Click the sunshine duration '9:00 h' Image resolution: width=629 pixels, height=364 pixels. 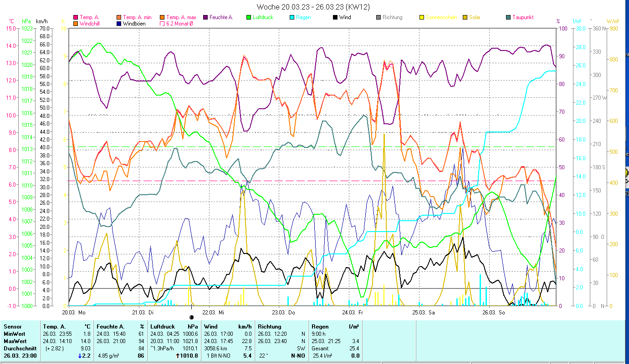point(319,334)
